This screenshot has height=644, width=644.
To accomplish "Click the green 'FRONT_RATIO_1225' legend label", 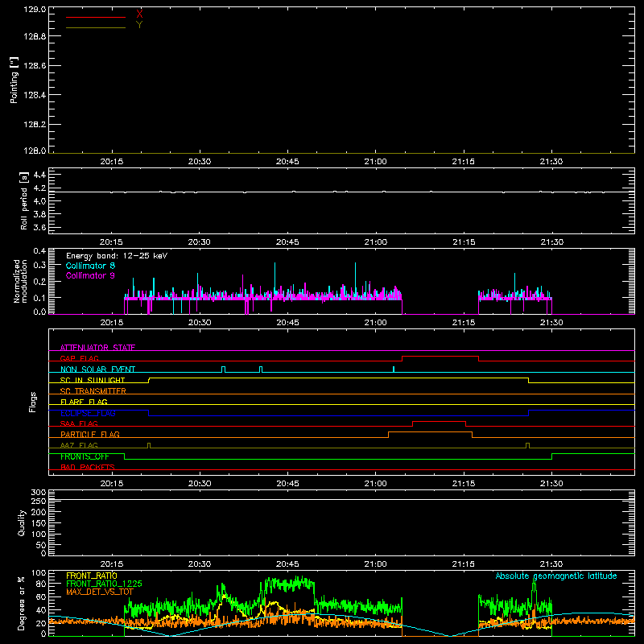I will click(x=104, y=584).
